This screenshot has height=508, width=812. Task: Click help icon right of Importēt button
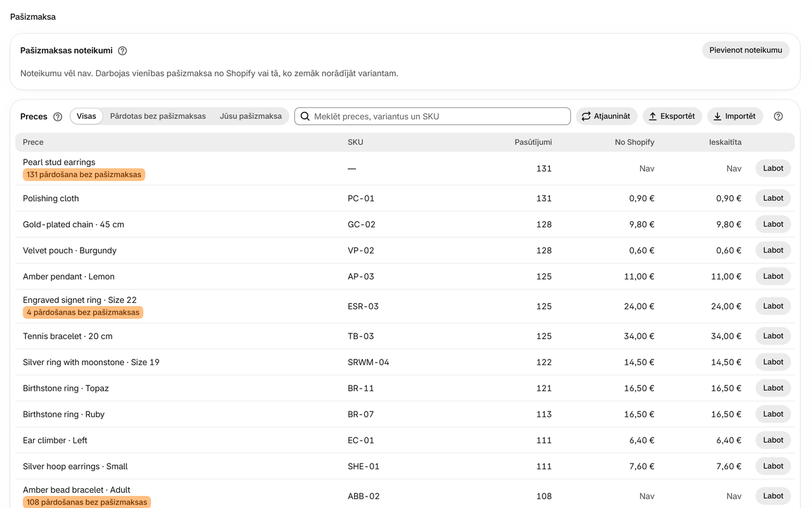[778, 116]
